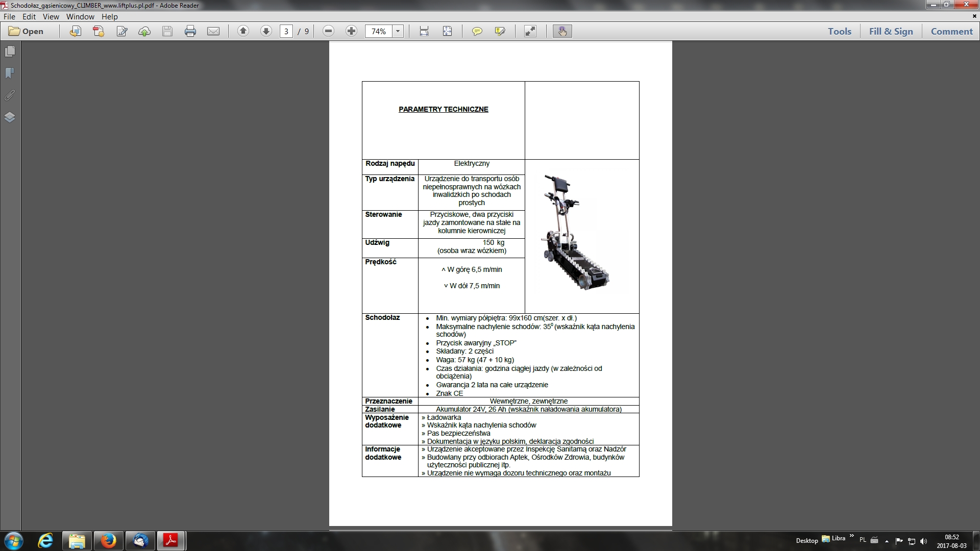Open the Help menu
Screen dimensions: 980x551
click(110, 17)
